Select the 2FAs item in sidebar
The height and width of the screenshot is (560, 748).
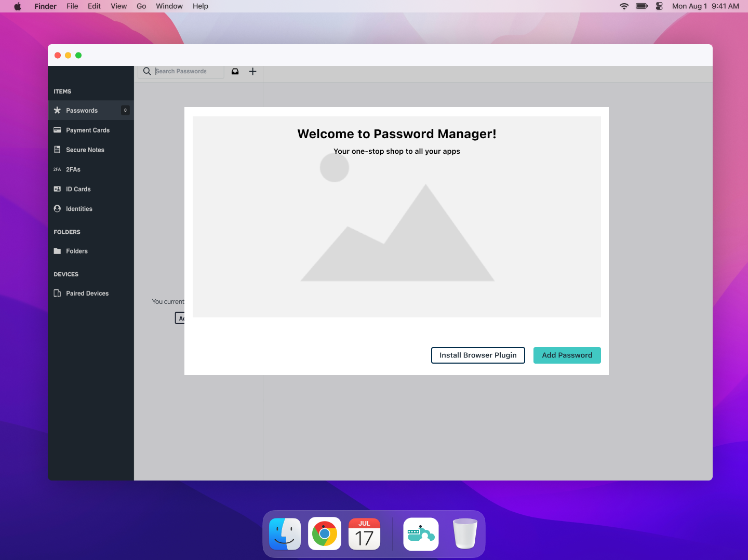[x=57, y=169]
